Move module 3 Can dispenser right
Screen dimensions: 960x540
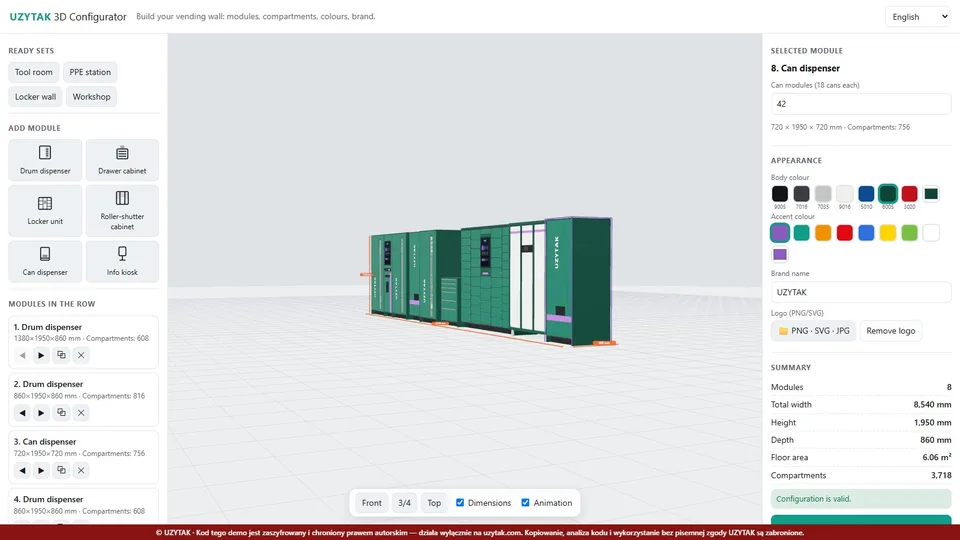point(41,470)
